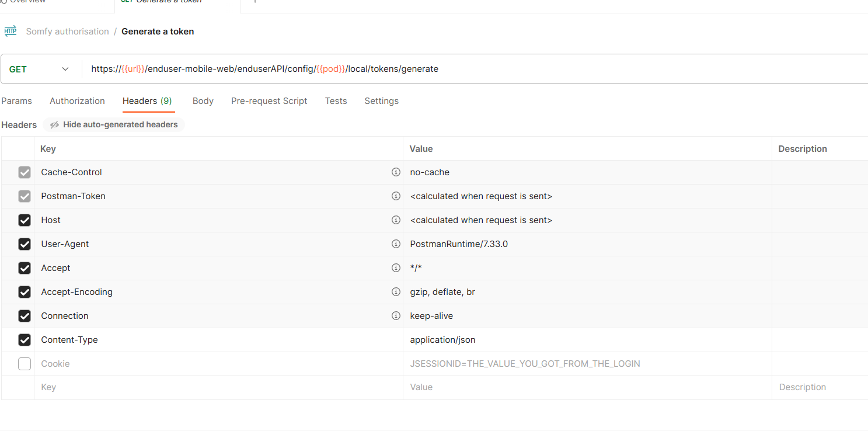Uncheck the Accept-Encoding header checkbox
This screenshot has width=868, height=438.
pyautogui.click(x=24, y=291)
